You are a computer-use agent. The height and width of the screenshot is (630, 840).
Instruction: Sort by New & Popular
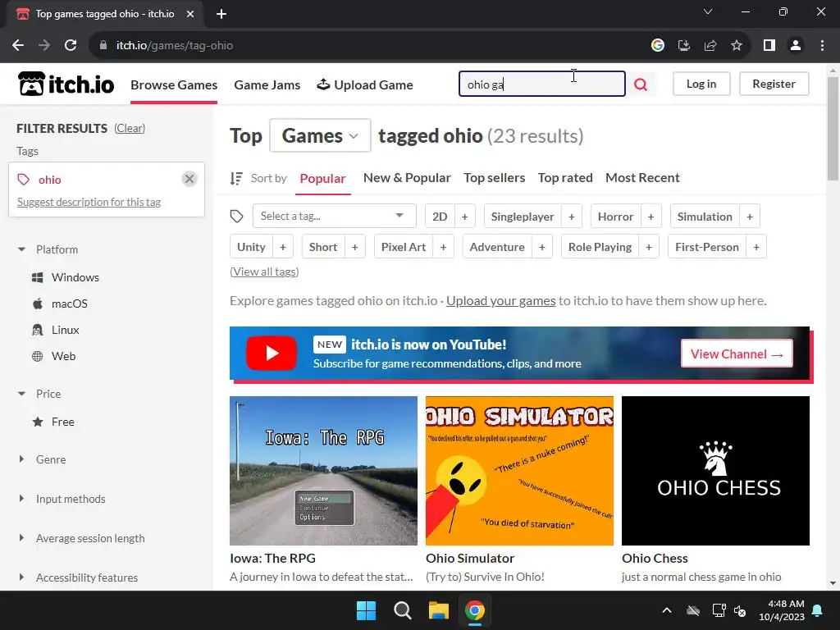(407, 178)
